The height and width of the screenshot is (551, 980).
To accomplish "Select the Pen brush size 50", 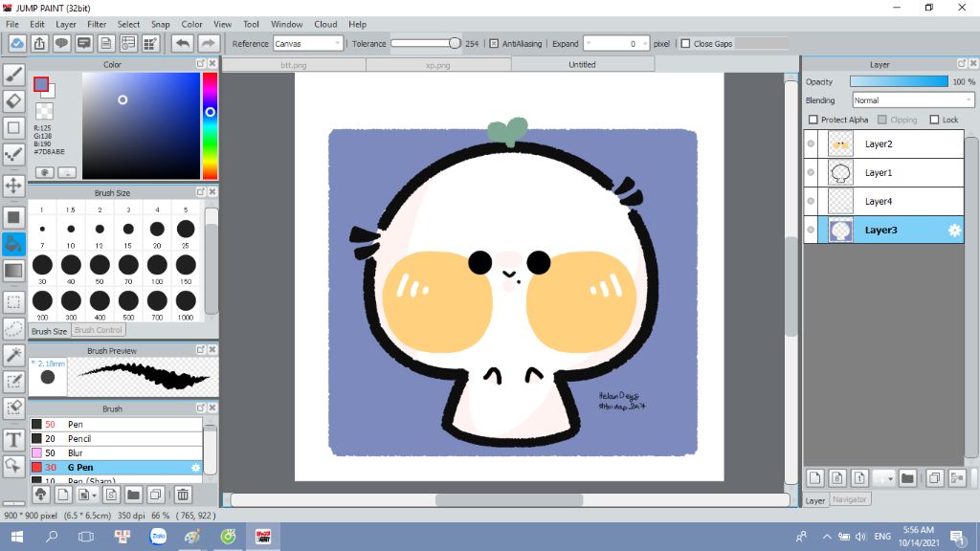I will click(x=116, y=424).
